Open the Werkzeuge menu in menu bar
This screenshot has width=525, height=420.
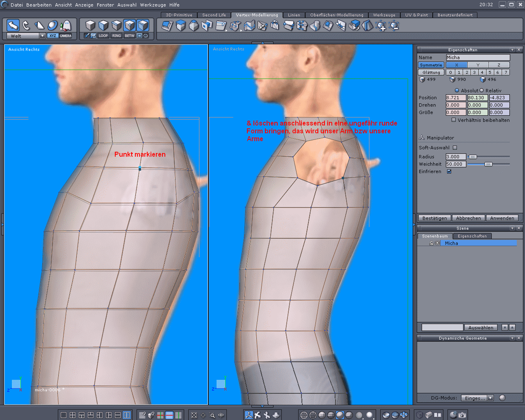pos(153,5)
